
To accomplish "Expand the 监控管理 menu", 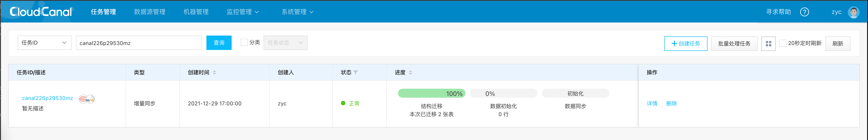I will pos(243,12).
